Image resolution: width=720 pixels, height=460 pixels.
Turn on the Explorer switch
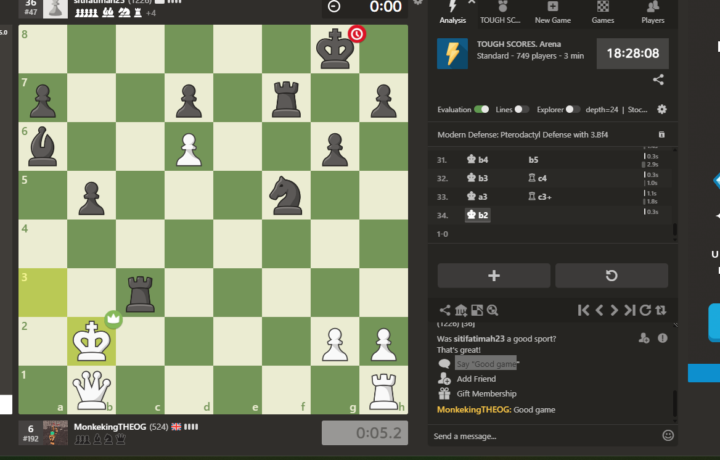coord(573,109)
